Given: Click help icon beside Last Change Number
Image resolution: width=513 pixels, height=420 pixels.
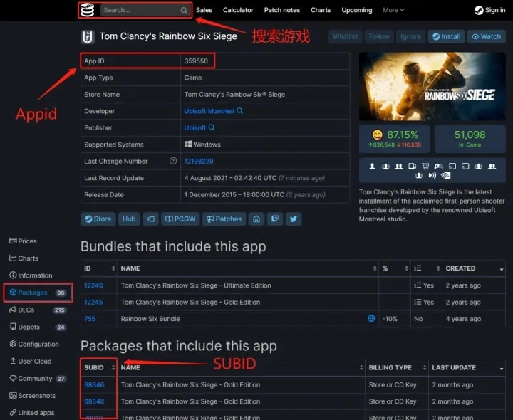Looking at the screenshot, I should click(x=173, y=161).
